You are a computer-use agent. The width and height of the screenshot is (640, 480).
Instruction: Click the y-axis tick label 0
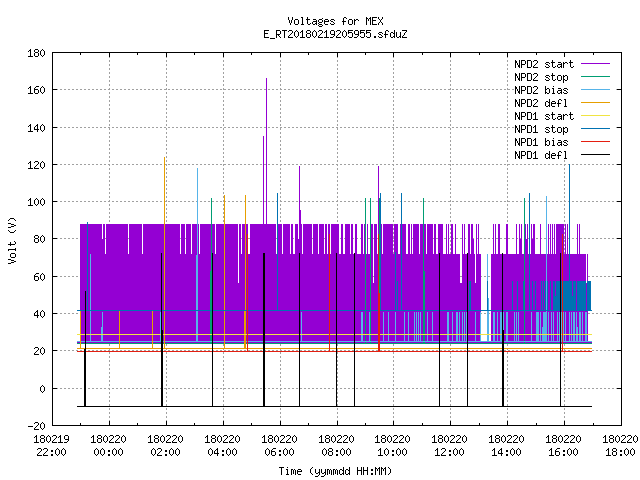click(42, 389)
